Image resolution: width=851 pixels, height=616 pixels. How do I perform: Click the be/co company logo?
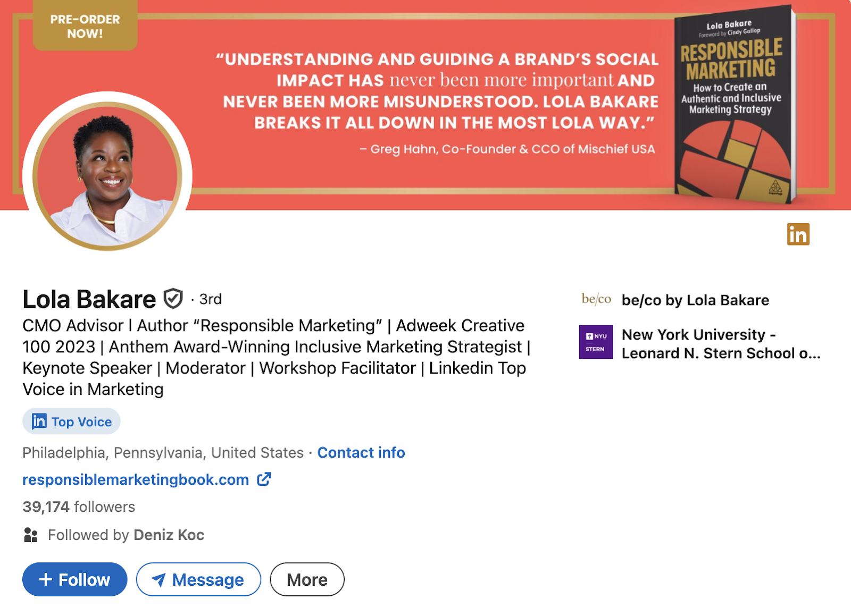tap(596, 300)
